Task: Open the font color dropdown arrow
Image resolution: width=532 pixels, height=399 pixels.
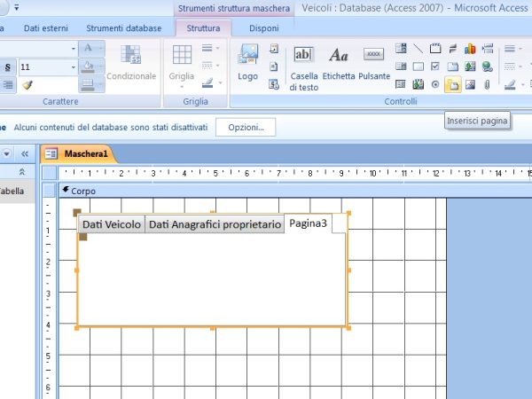Action: coord(99,48)
